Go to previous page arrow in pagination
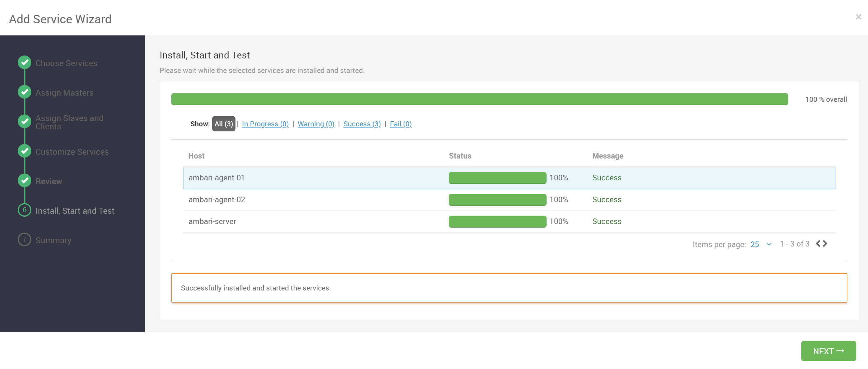The height and width of the screenshot is (369, 868). point(818,244)
